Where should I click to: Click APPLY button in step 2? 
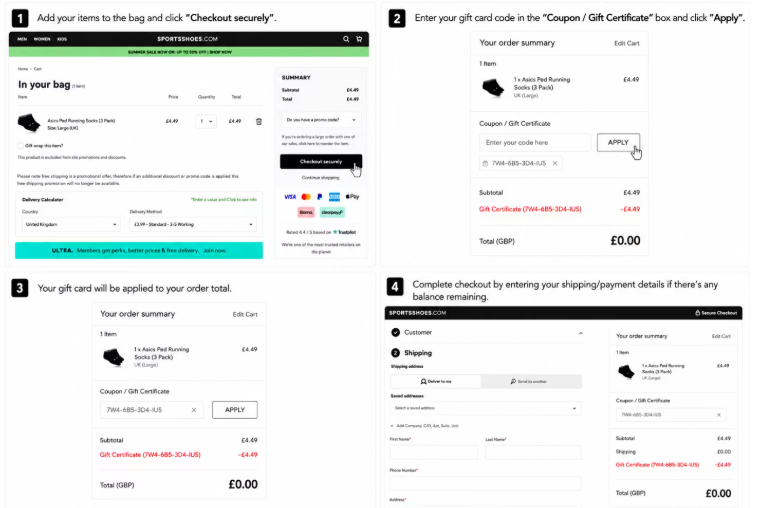[618, 142]
